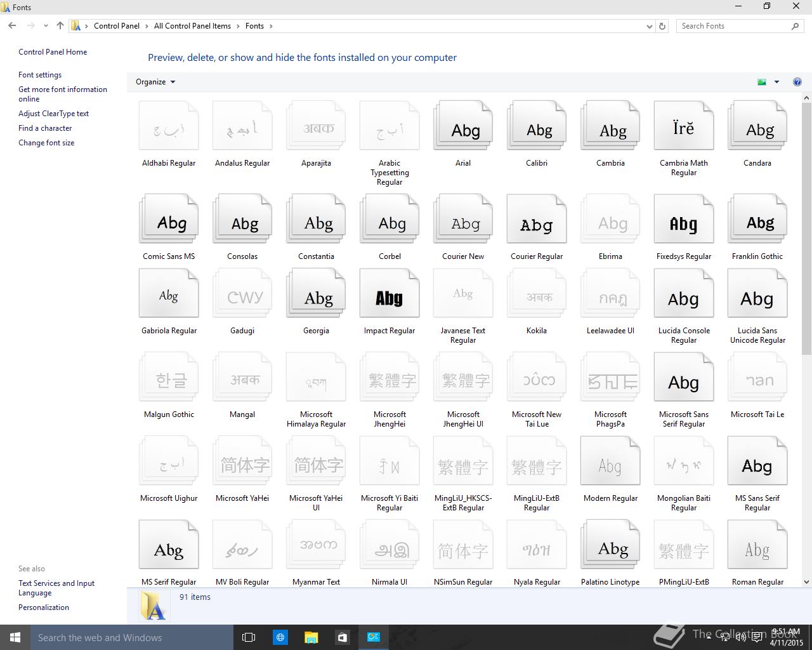Select the Cambria font icon

[610, 126]
